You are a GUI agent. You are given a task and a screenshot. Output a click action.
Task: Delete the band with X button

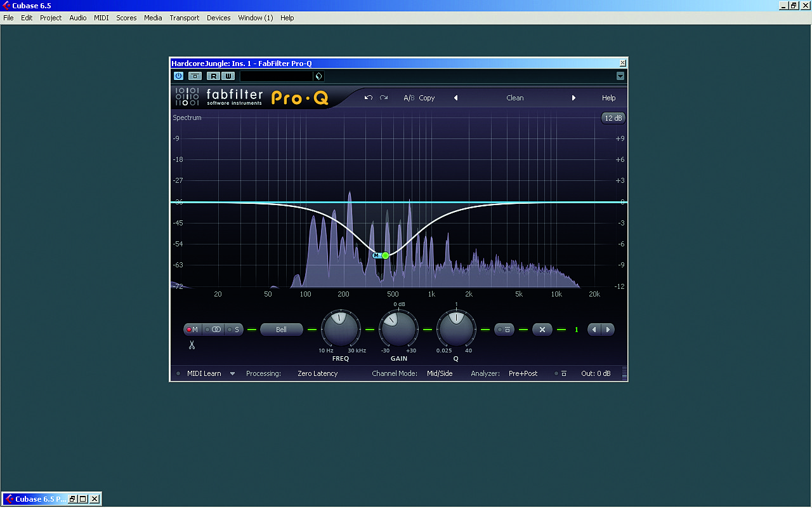pos(542,330)
